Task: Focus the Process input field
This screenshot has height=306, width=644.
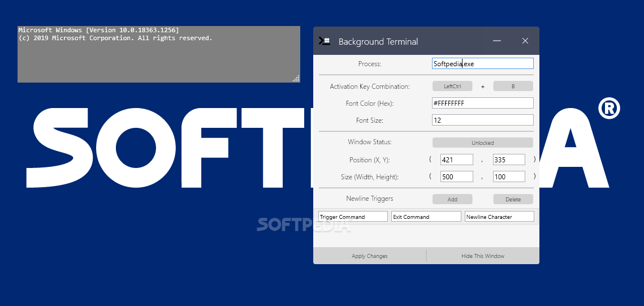Action: [483, 64]
